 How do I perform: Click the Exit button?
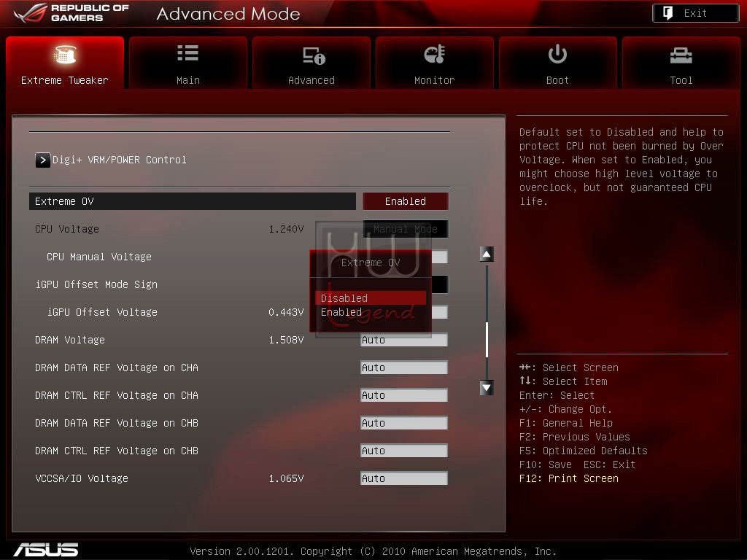click(x=695, y=13)
